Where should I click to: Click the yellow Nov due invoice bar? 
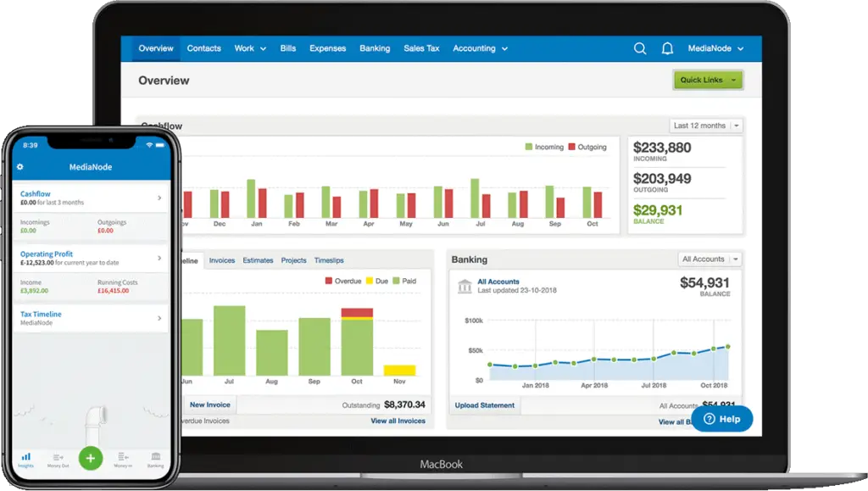(400, 371)
